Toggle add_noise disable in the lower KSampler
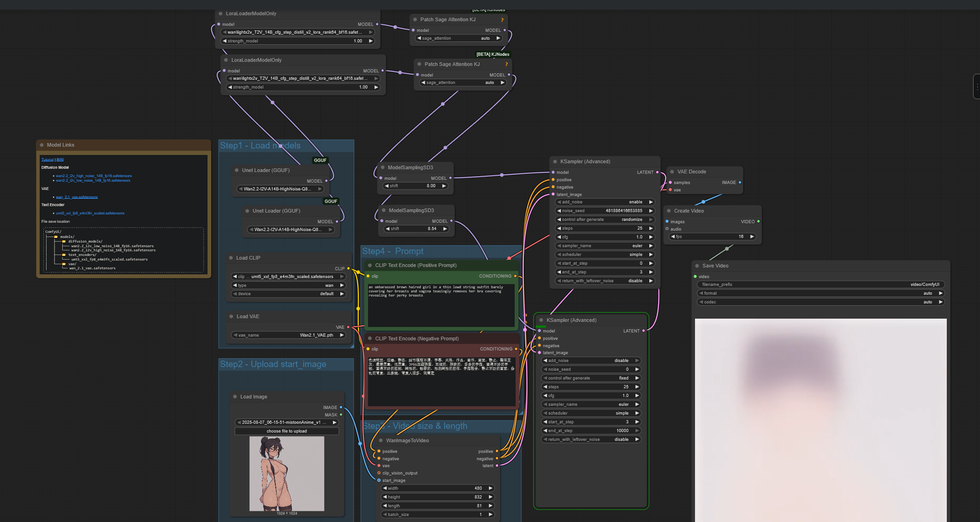Screen dimensions: 980x522 click(591, 361)
